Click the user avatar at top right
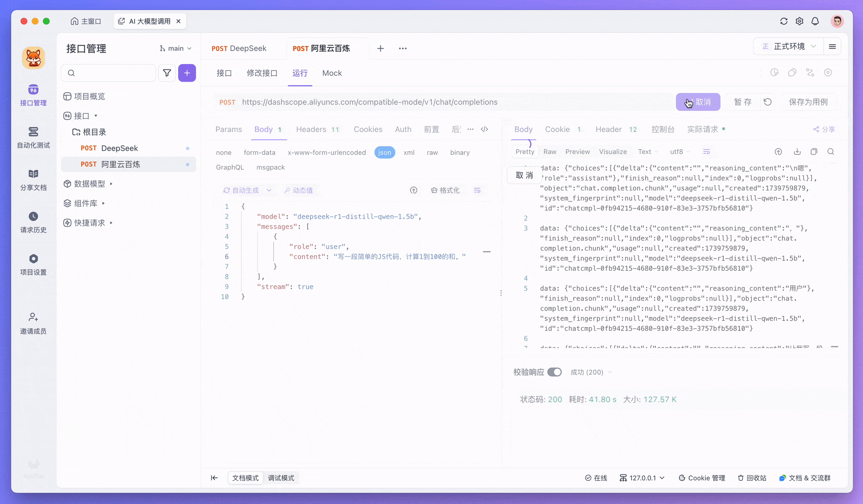 click(x=837, y=21)
